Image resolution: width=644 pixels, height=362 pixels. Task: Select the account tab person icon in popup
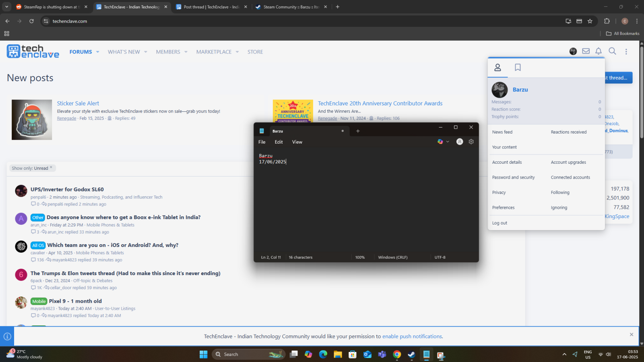point(497,68)
